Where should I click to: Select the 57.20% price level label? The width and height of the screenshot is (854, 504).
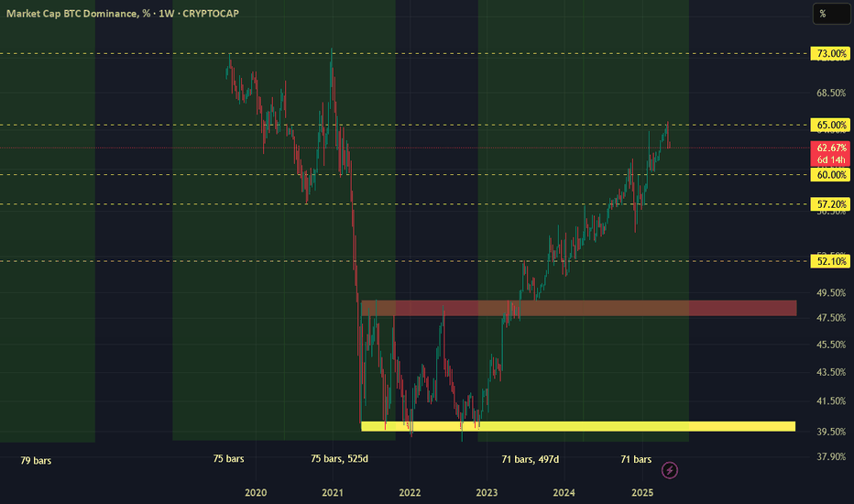click(830, 204)
